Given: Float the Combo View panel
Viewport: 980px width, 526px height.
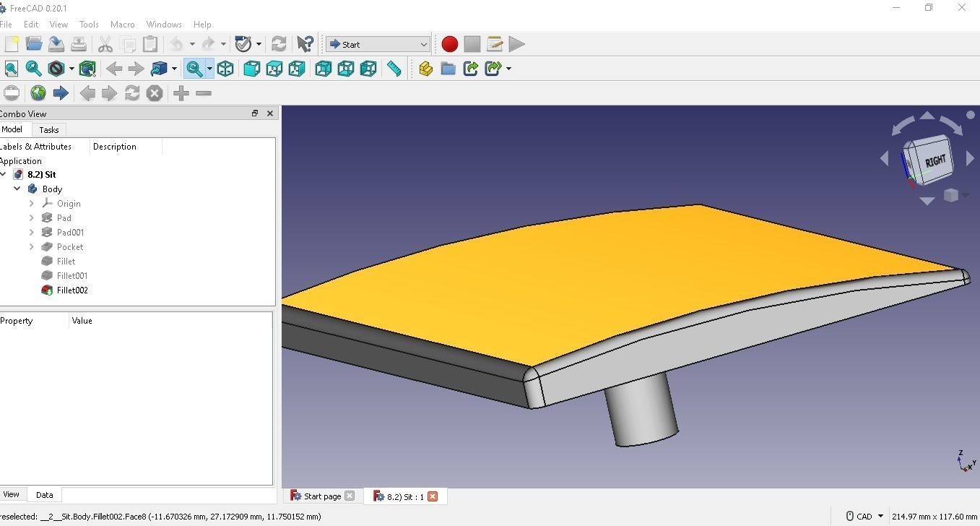Looking at the screenshot, I should (x=255, y=113).
